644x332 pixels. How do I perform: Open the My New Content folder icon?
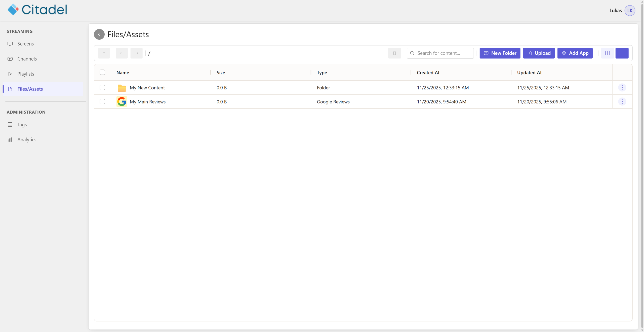(x=122, y=88)
